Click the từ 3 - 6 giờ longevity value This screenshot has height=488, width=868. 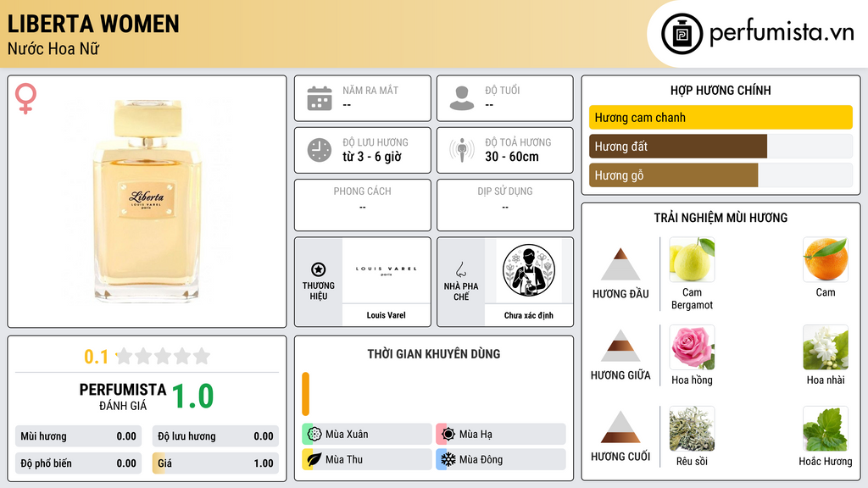coord(372,157)
